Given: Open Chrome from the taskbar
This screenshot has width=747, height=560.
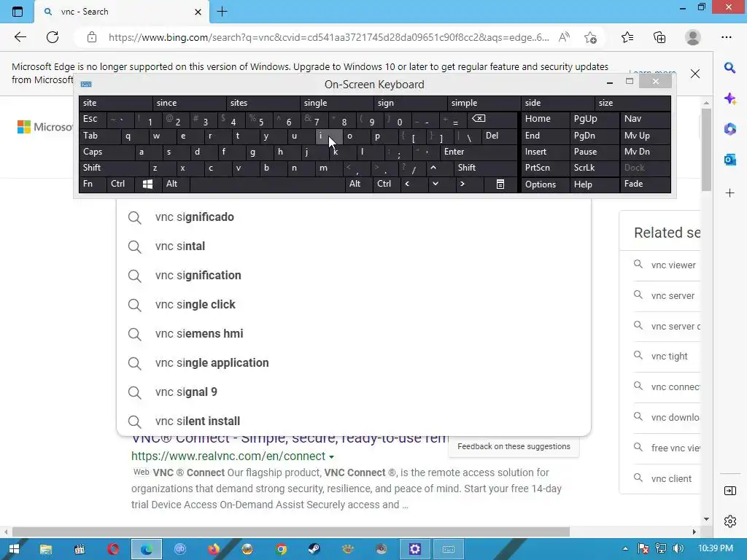Looking at the screenshot, I should point(281,549).
